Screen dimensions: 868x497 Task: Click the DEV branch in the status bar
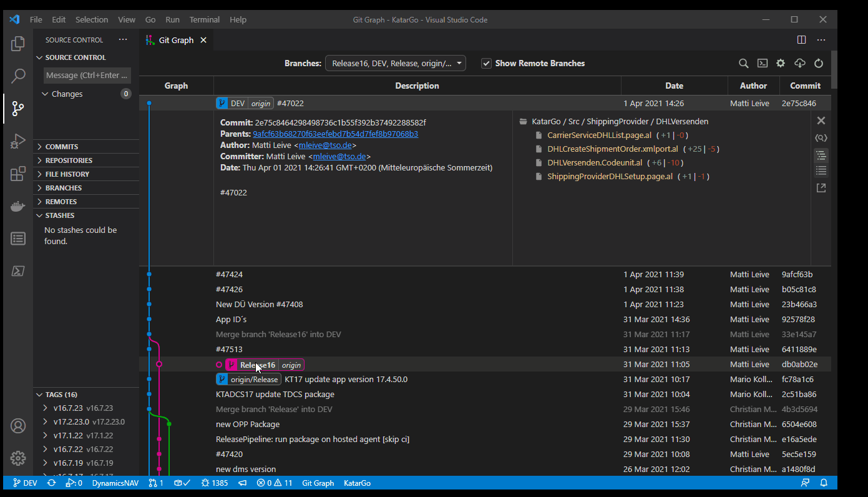[25, 483]
